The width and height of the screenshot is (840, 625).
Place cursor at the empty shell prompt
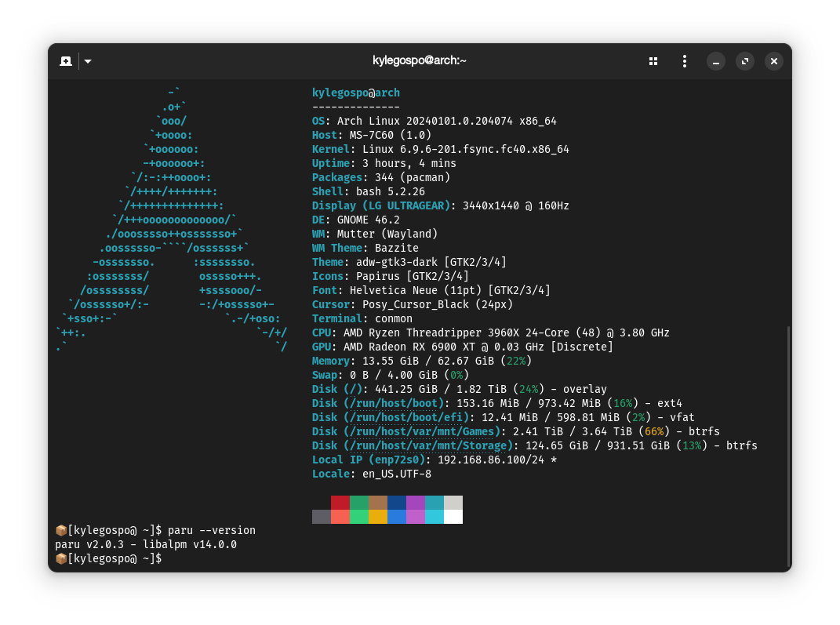coord(169,558)
